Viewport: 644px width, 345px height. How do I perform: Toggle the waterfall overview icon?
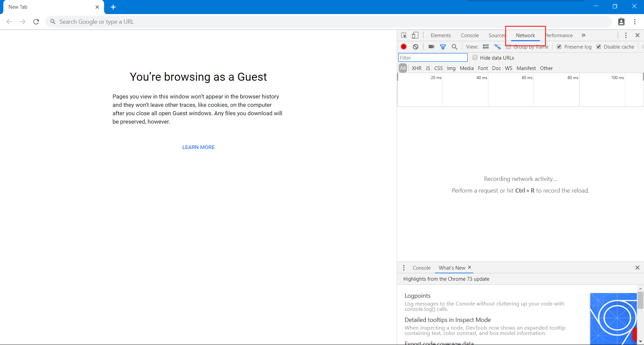[x=497, y=47]
